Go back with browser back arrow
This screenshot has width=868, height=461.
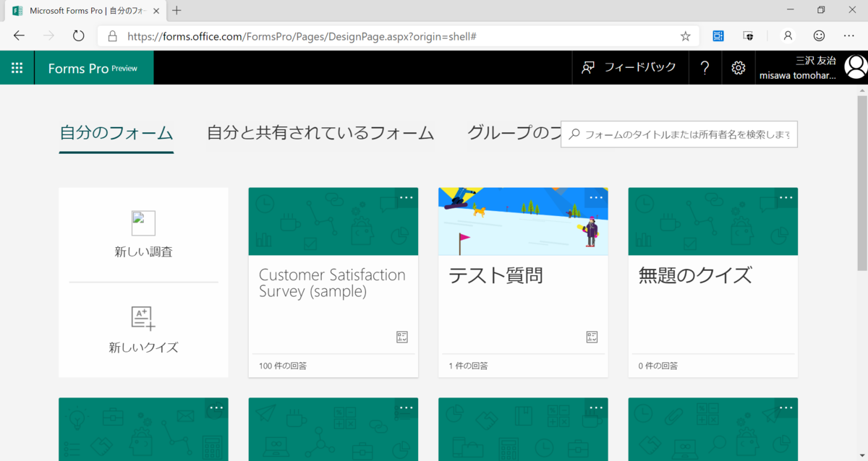pyautogui.click(x=19, y=35)
